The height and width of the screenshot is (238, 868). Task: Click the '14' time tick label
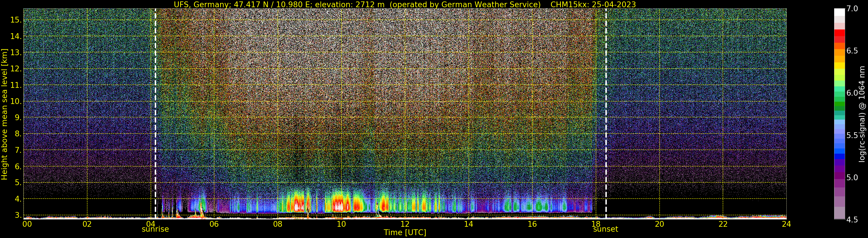tap(469, 224)
